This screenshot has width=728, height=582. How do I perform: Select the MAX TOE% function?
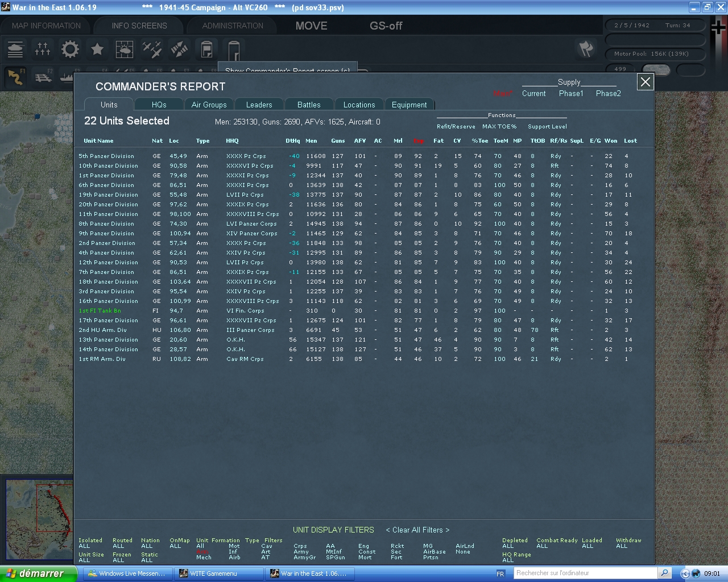[x=499, y=126]
